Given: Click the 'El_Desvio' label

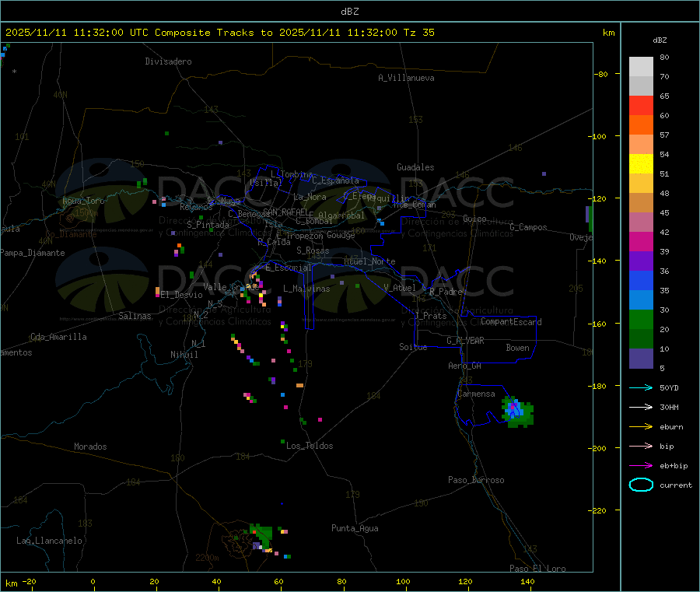Looking at the screenshot, I should pos(181,295).
